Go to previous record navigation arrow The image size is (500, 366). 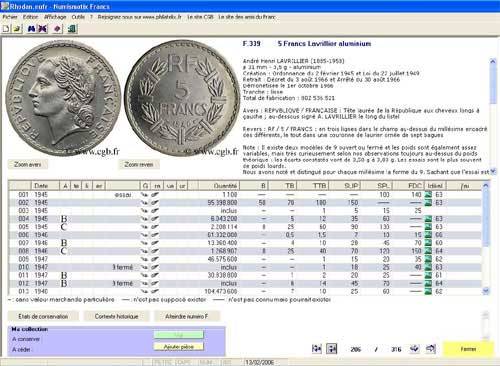pos(332,349)
